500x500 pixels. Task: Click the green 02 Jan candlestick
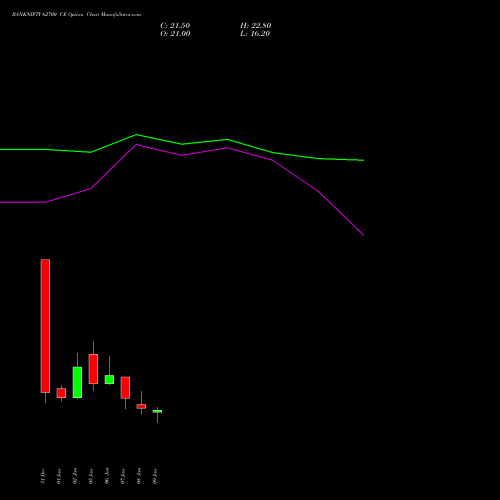77,382
